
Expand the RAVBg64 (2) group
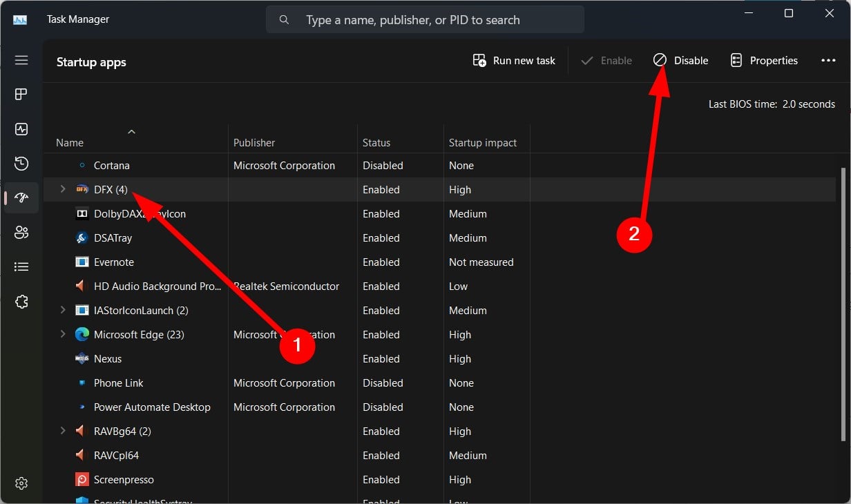(63, 431)
